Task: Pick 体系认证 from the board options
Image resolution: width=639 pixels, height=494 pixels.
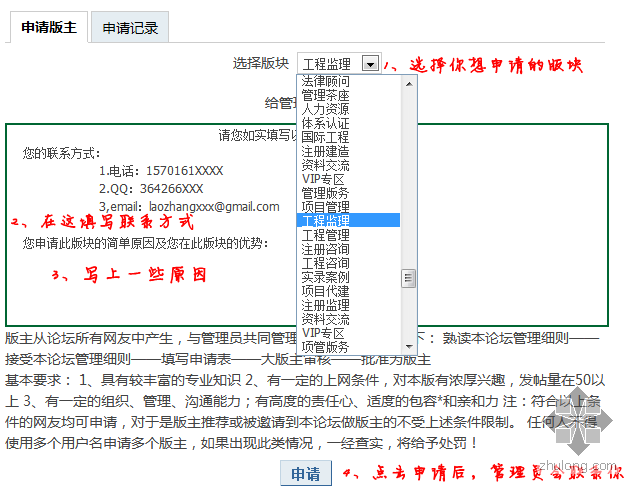Action: pyautogui.click(x=325, y=122)
